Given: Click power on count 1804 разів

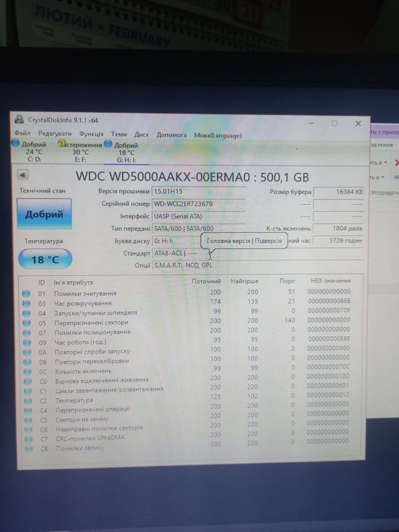Looking at the screenshot, I should click(338, 229).
